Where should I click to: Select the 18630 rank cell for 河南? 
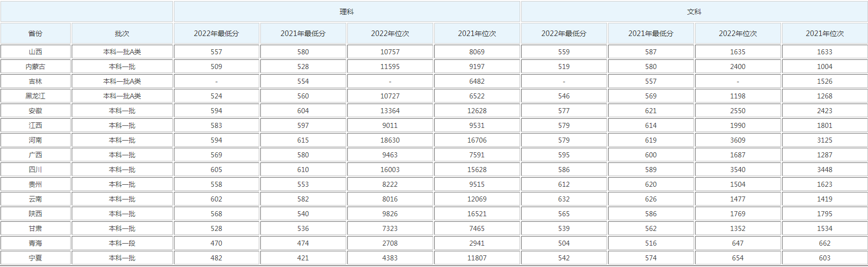390,140
